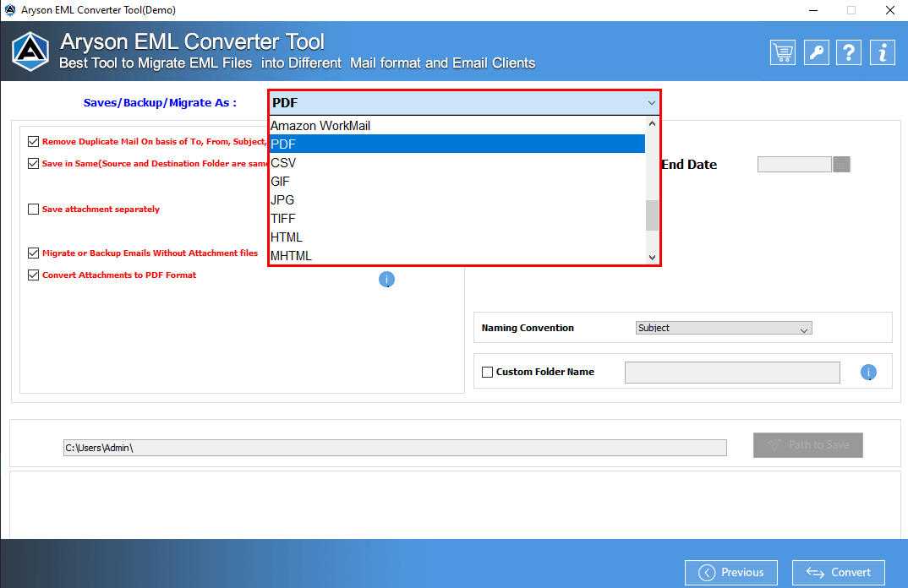
Task: Select TIFF output format
Action: [457, 218]
